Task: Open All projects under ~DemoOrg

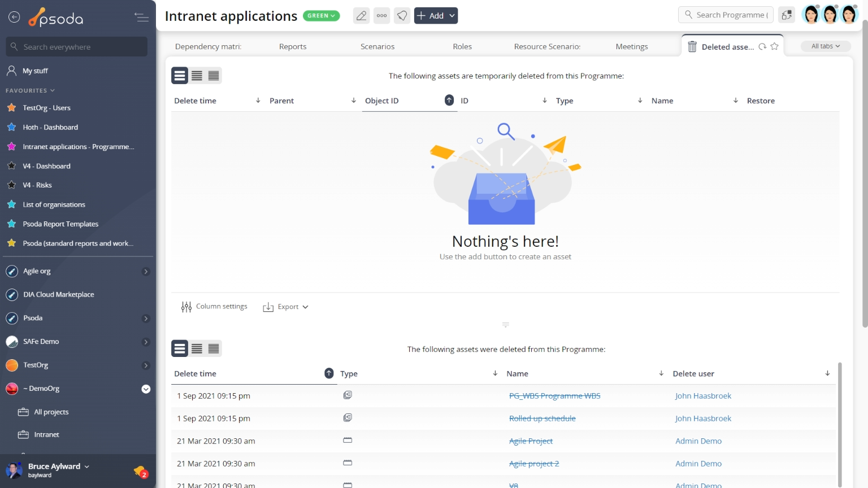Action: click(51, 412)
